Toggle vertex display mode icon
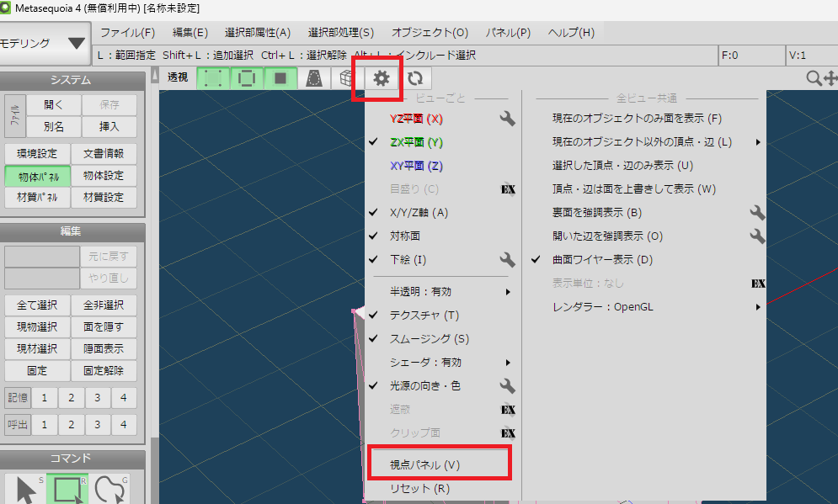 [x=214, y=78]
